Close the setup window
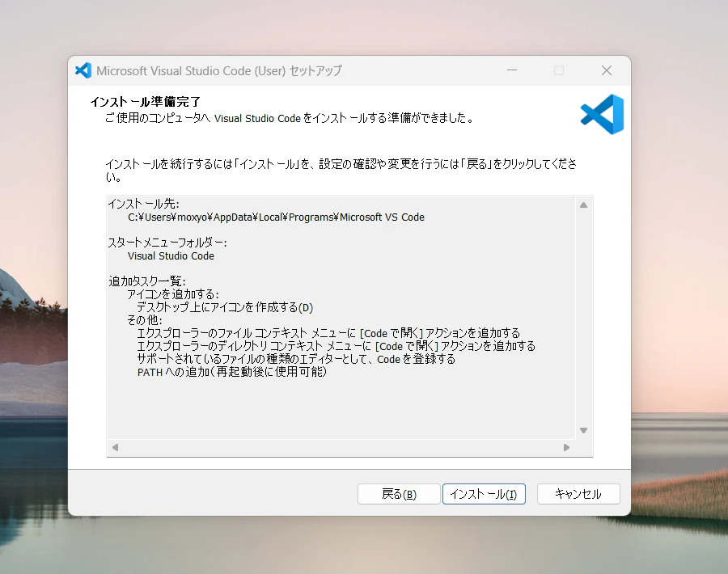This screenshot has height=574, width=728. pyautogui.click(x=607, y=70)
